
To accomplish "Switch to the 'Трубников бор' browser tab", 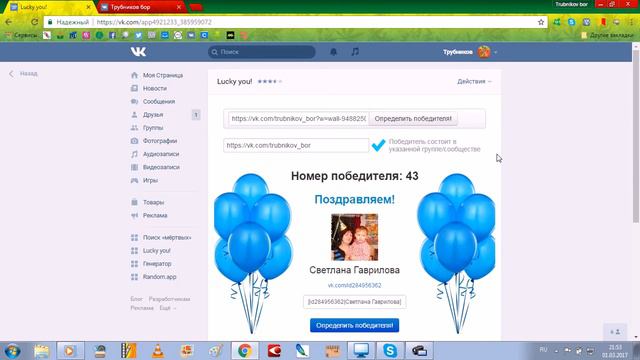I will 141,7.
